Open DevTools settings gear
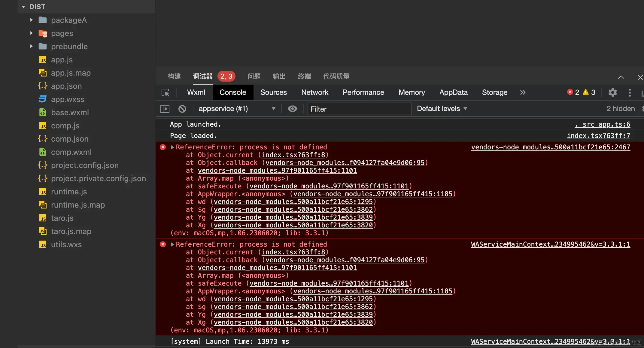Screen dimensions: 644x348 coord(612,92)
